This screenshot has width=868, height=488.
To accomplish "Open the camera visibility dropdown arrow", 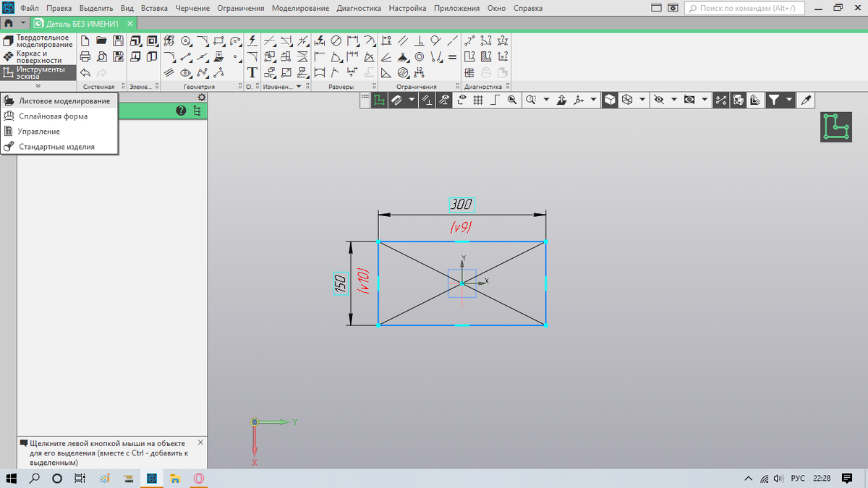I will pos(705,100).
